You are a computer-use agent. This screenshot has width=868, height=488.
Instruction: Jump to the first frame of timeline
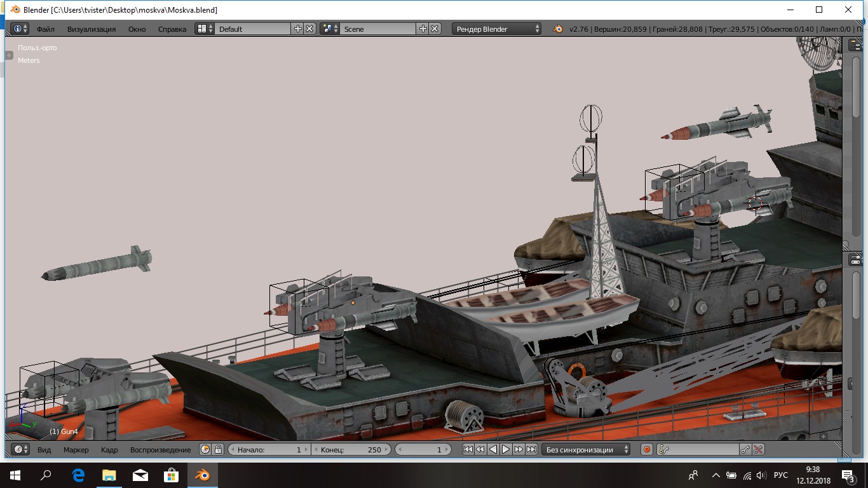click(468, 449)
